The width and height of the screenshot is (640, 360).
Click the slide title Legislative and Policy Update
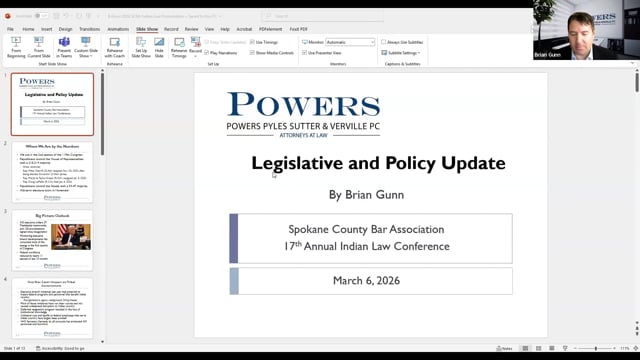point(378,163)
